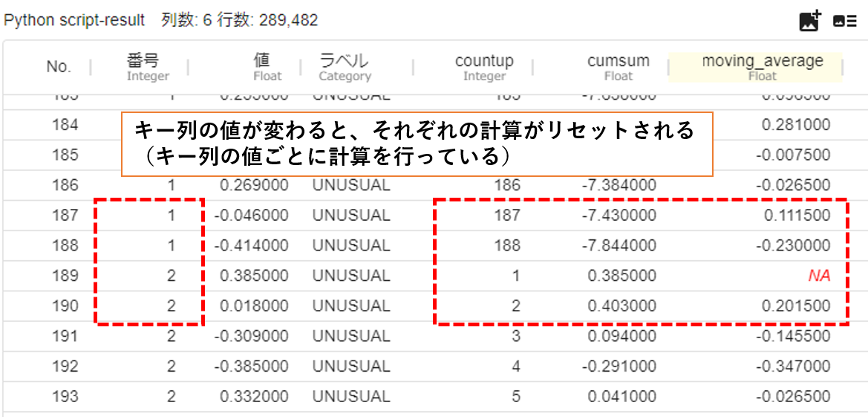The width and height of the screenshot is (868, 417).
Task: Select moving_average cell showing -0.347000
Action: pyautogui.click(x=794, y=367)
